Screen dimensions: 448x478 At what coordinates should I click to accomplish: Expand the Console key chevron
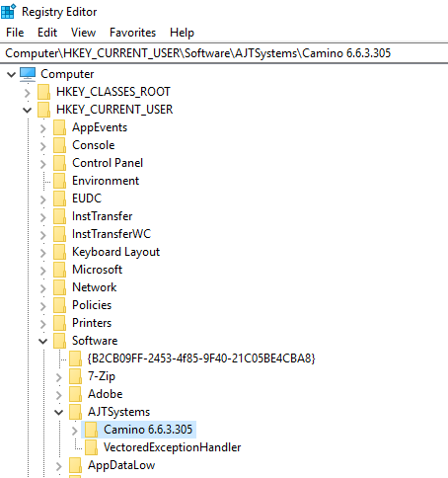click(42, 146)
